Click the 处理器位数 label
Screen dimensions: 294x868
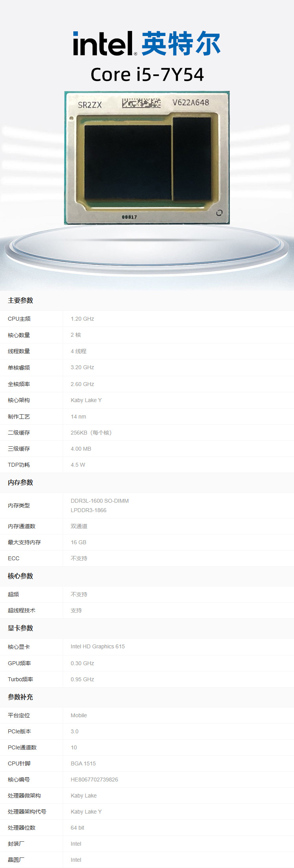pos(22,828)
